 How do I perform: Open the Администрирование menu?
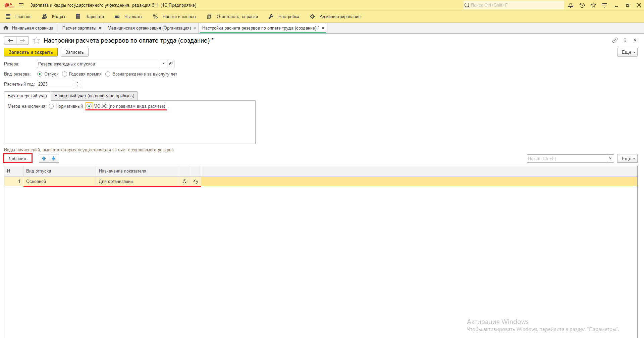pyautogui.click(x=335, y=16)
